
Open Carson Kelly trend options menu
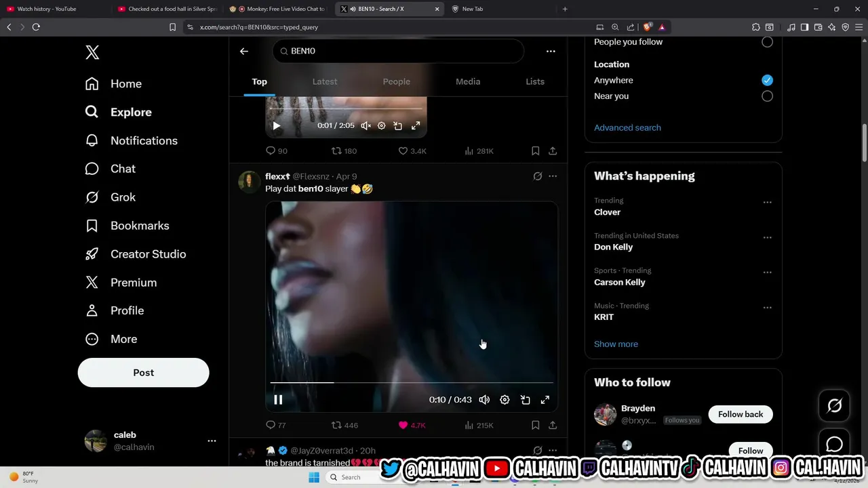[767, 272]
